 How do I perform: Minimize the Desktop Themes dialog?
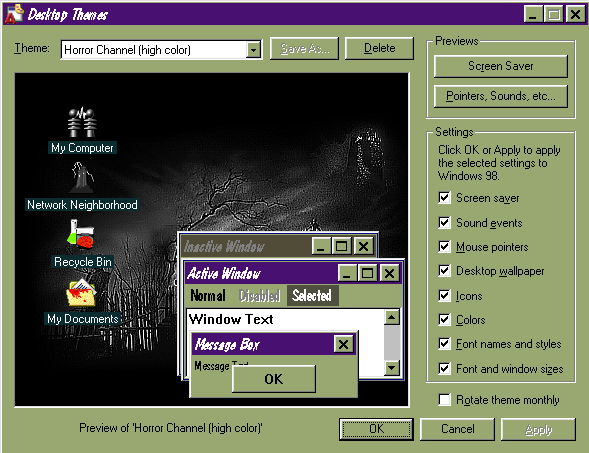click(533, 15)
